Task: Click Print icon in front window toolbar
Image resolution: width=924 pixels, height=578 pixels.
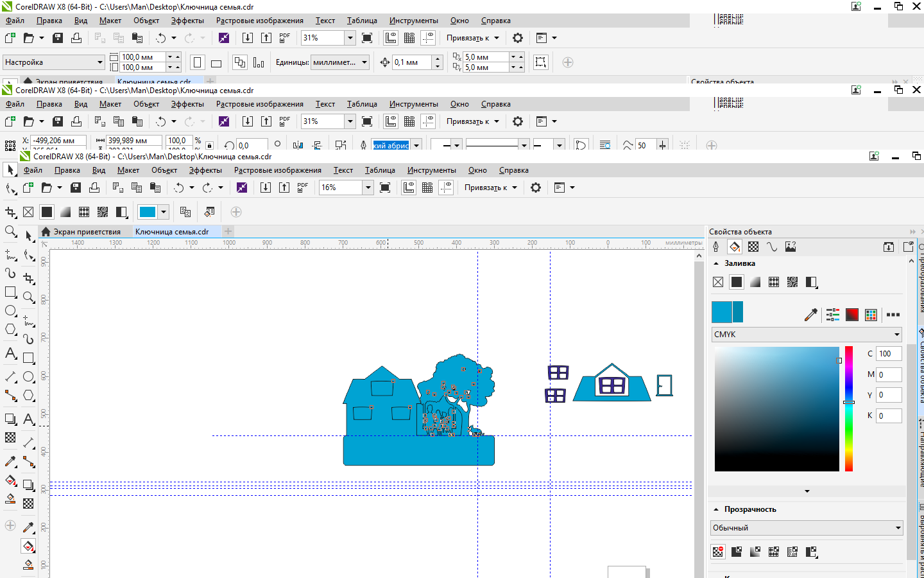Action: (x=94, y=188)
